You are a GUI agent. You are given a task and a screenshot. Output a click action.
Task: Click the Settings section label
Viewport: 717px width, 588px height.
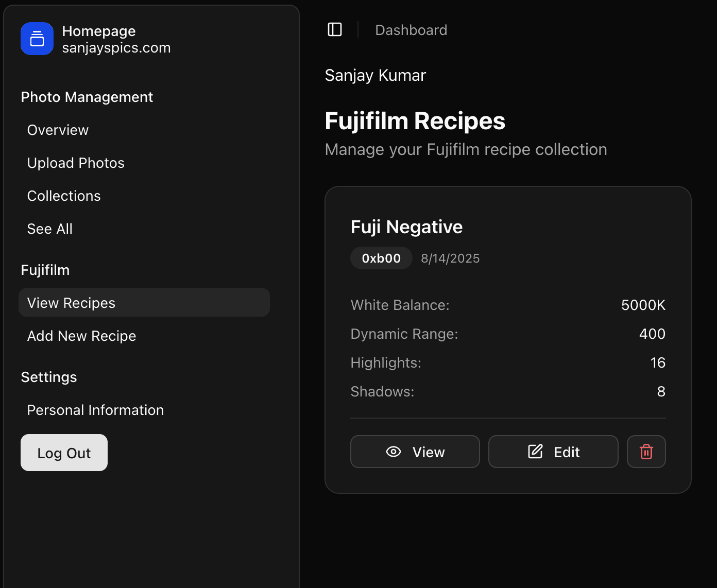coord(49,377)
